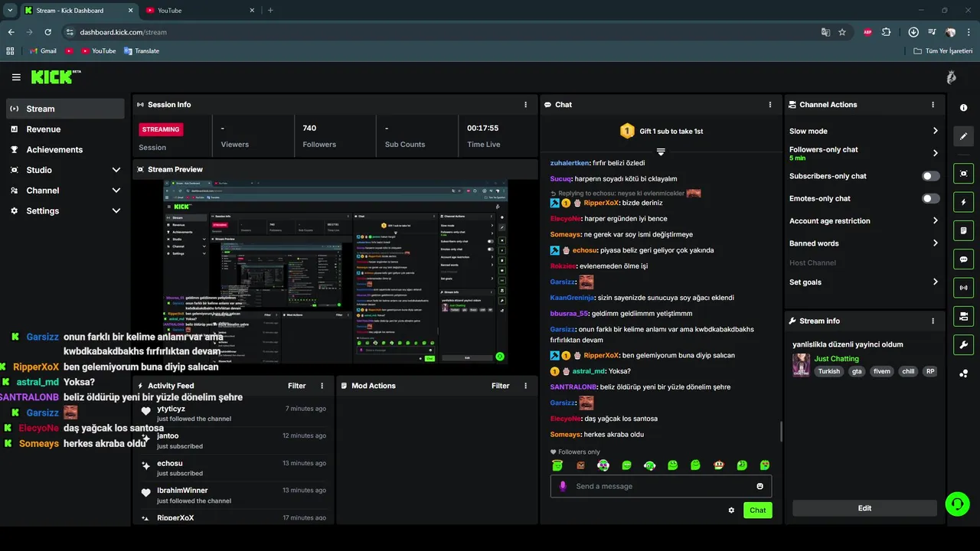Click the Edit button in Stream info
The width and height of the screenshot is (980, 551).
(864, 508)
